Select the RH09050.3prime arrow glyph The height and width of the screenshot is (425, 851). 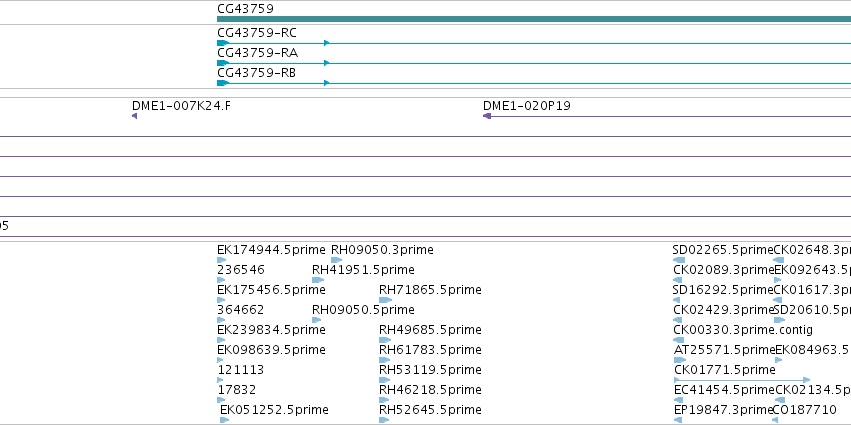(x=336, y=260)
